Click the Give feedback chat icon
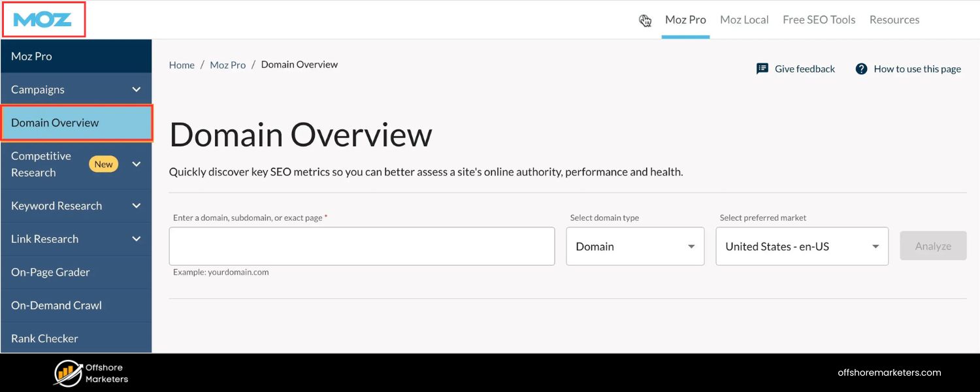The width and height of the screenshot is (980, 392). click(x=762, y=69)
